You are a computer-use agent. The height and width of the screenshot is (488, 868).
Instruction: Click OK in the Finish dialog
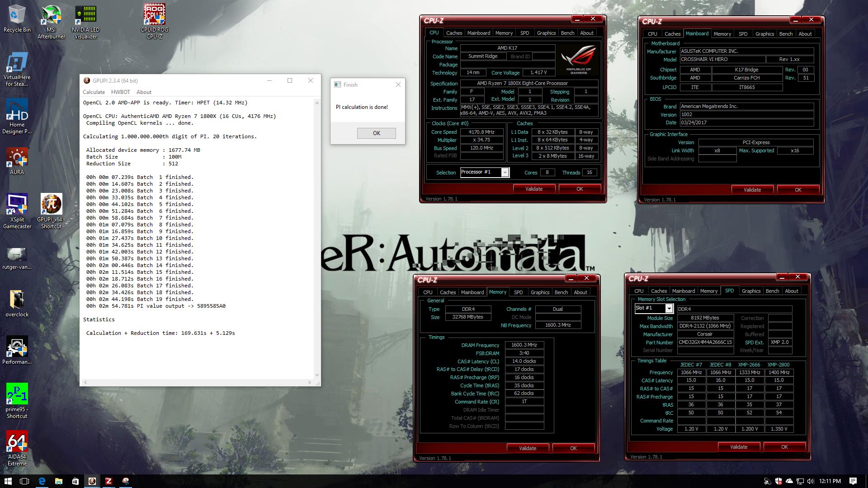coord(376,133)
